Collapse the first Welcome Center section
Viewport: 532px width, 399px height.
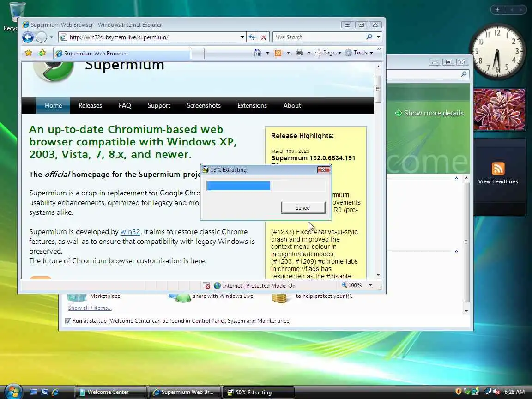click(x=456, y=178)
